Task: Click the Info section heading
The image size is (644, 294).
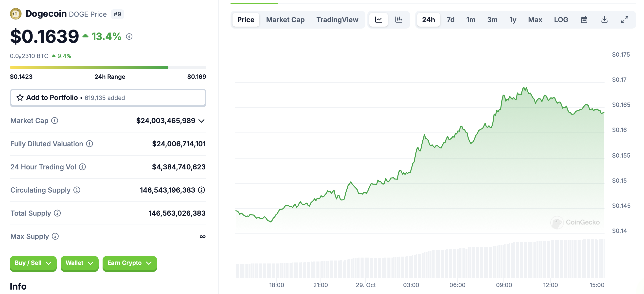Action: pyautogui.click(x=18, y=286)
